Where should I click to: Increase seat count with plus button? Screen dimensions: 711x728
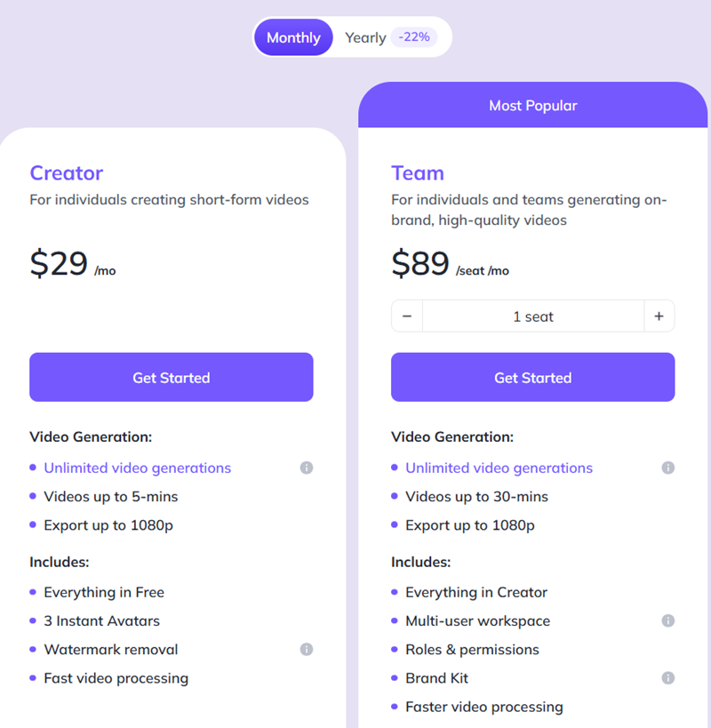(659, 316)
